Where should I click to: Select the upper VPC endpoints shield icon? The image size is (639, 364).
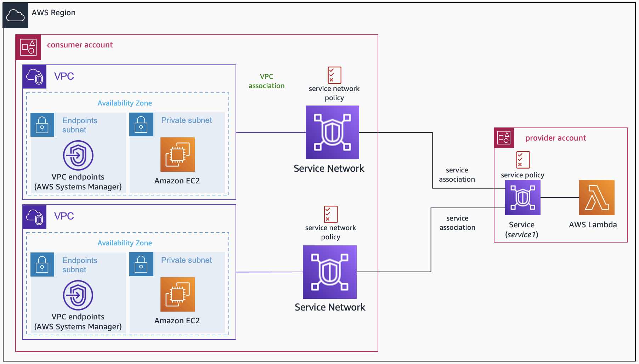pos(78,155)
